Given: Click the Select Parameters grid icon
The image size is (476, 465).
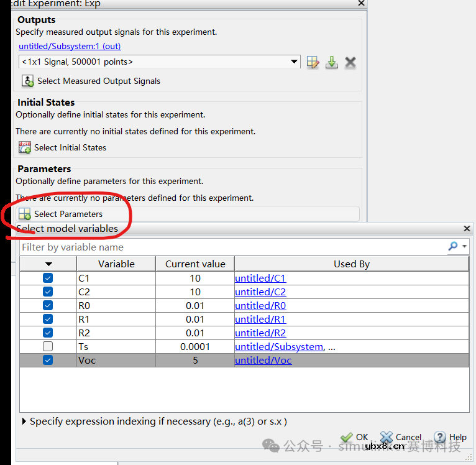Looking at the screenshot, I should click(25, 214).
